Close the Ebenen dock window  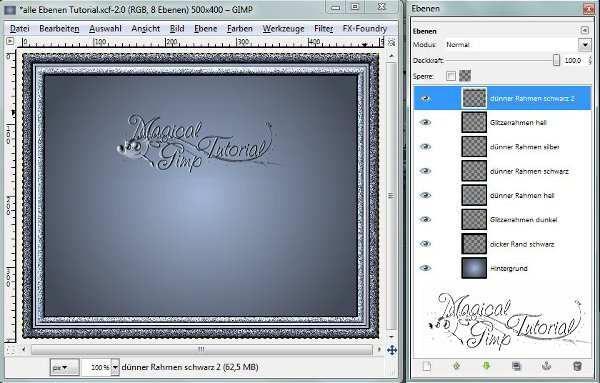pos(589,9)
